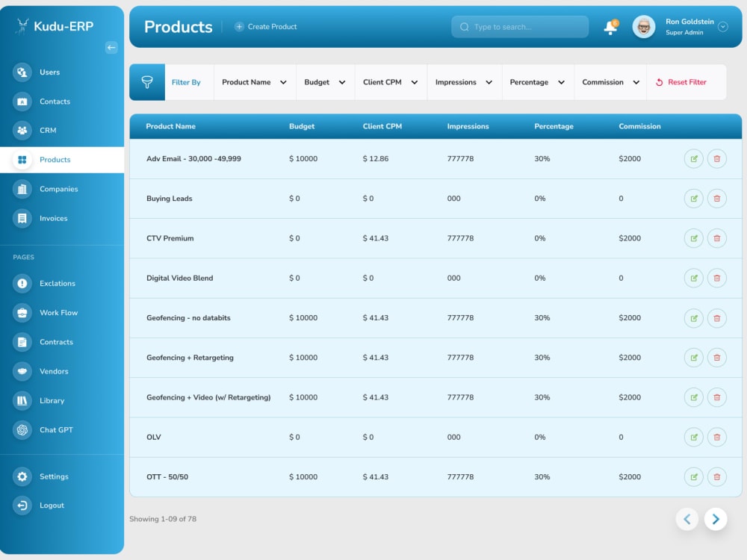Open the Budget filter dropdown
Viewport: 747px width, 560px height.
click(x=325, y=82)
